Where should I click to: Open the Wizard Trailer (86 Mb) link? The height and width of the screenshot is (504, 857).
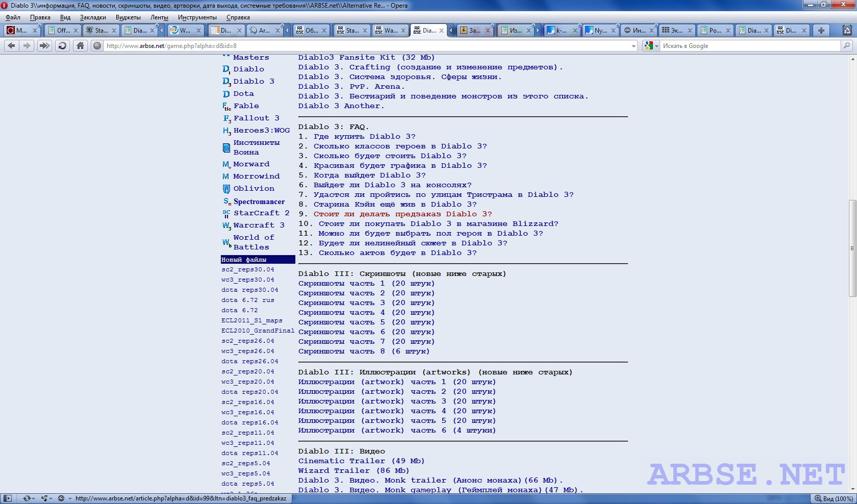[354, 471]
